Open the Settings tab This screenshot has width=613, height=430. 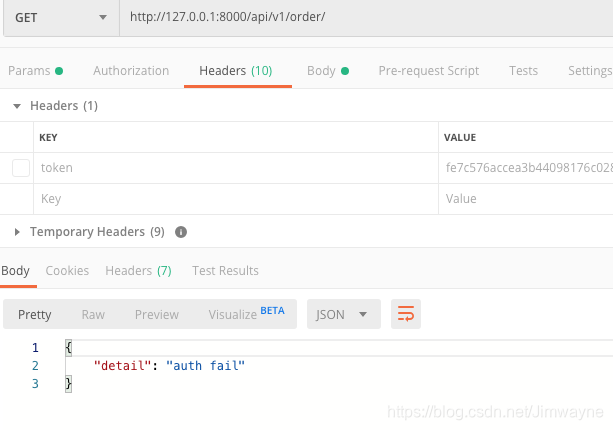[590, 71]
